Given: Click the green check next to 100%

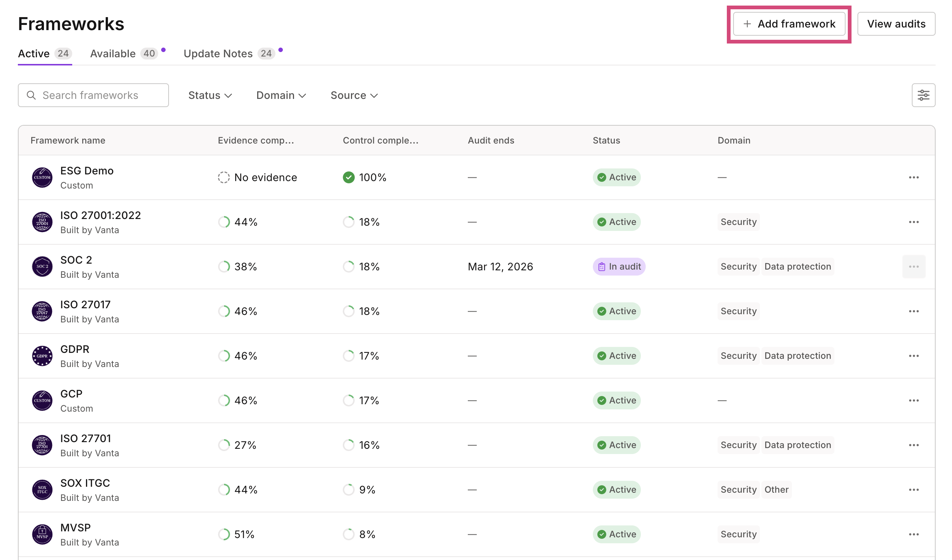Looking at the screenshot, I should (349, 177).
